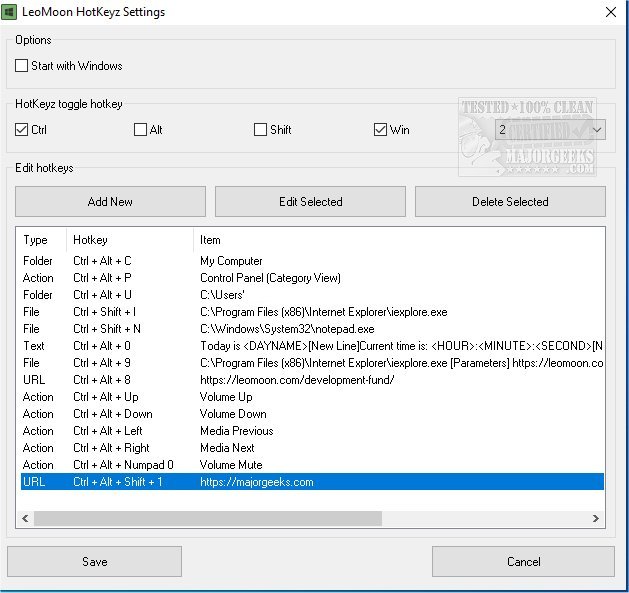Select the Ctrl + Alt + 9 row
This screenshot has width=629, height=593.
pos(312,363)
